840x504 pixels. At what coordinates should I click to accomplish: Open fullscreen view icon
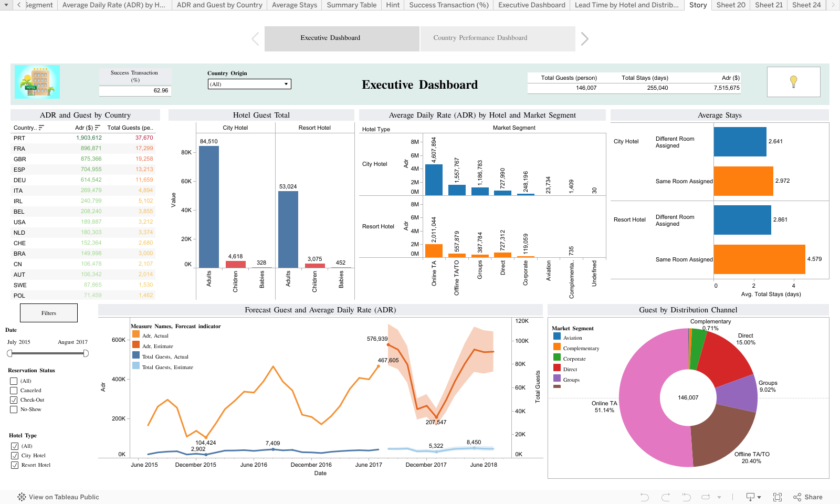point(778,497)
